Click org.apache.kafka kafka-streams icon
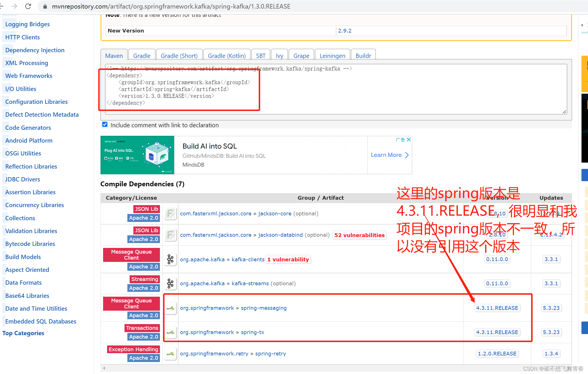 click(x=169, y=283)
